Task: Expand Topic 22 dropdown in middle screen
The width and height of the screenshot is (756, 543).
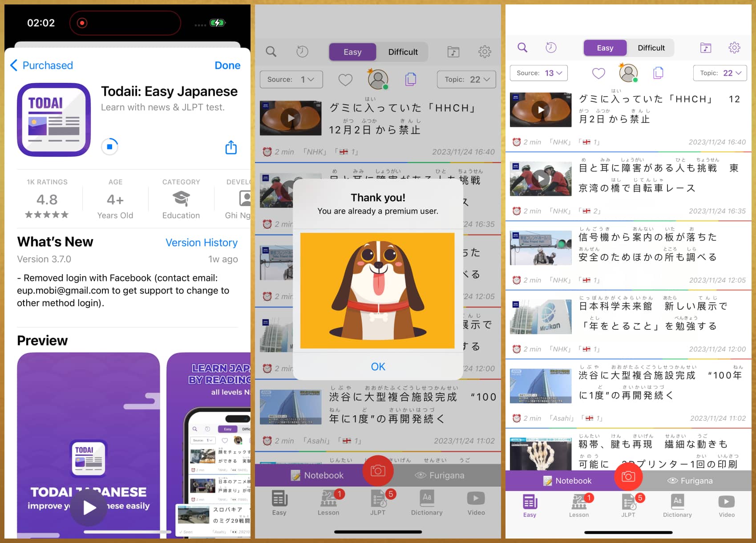Action: [466, 79]
